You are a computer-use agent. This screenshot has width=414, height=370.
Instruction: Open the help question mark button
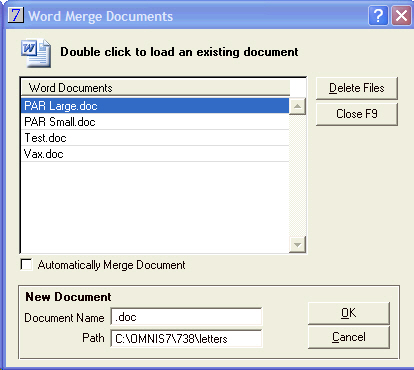point(378,15)
